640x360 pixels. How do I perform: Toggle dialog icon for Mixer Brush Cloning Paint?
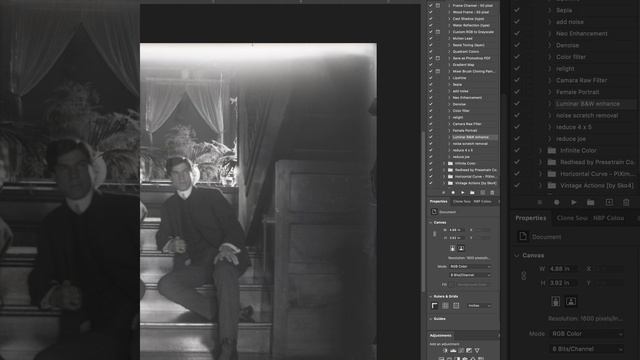438,71
